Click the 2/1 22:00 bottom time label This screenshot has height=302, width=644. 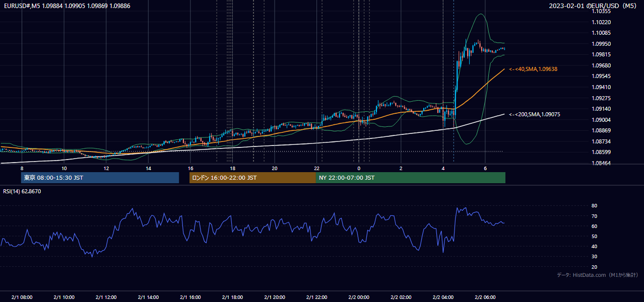(x=316, y=297)
